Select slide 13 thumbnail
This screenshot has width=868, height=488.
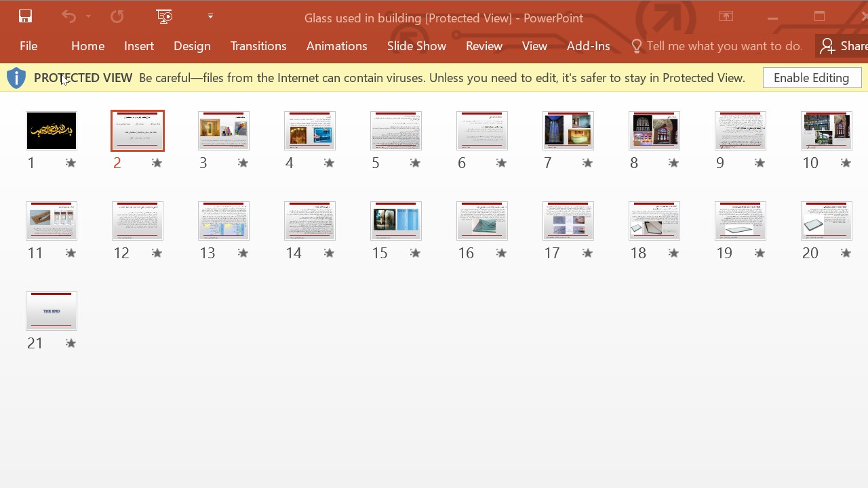click(x=224, y=221)
